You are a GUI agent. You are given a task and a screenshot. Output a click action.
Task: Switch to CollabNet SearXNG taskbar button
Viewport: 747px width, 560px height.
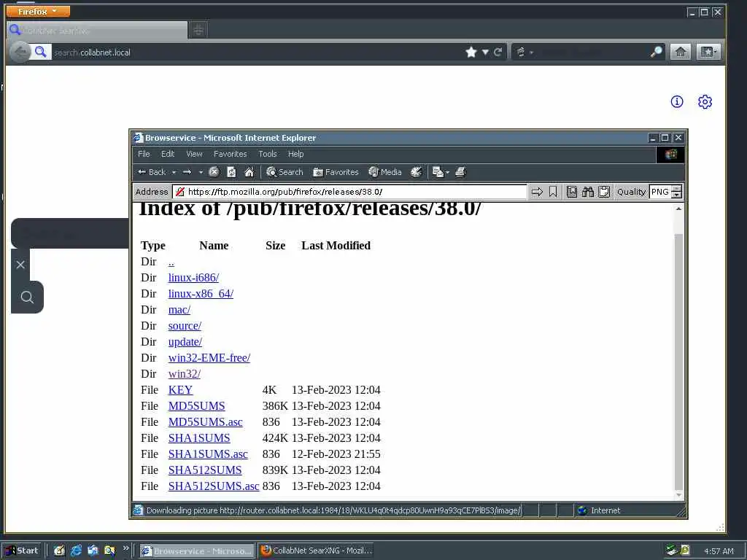click(x=317, y=551)
